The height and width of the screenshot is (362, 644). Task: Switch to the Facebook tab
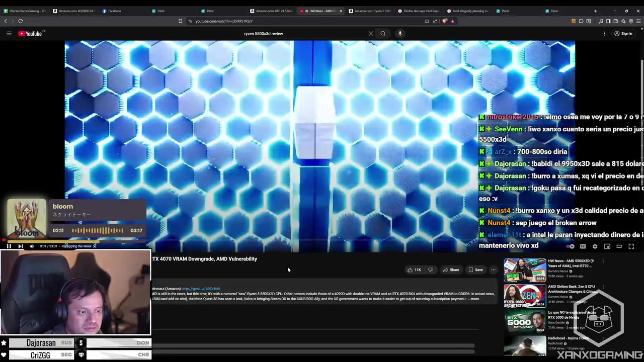(x=123, y=11)
